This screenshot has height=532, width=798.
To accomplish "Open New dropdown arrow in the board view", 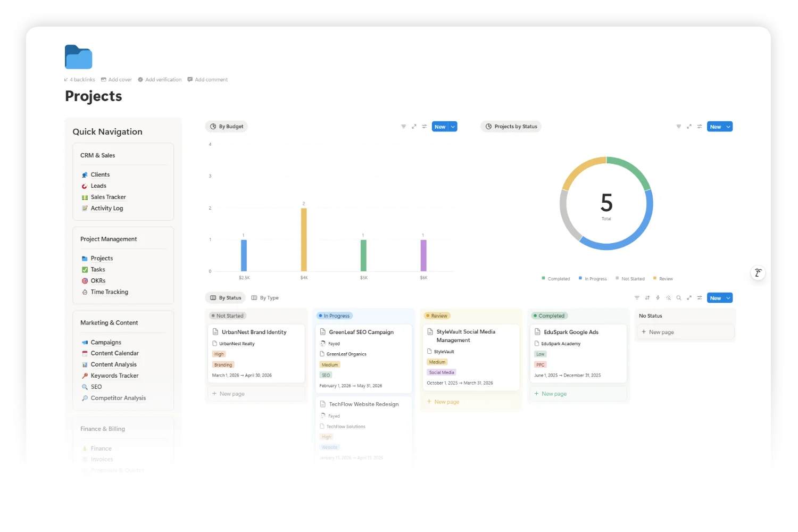I will tap(728, 298).
